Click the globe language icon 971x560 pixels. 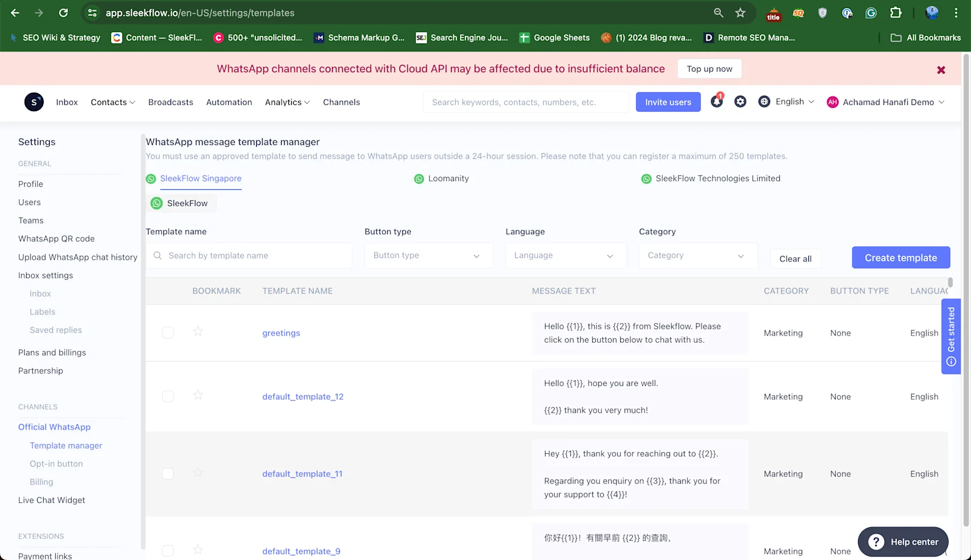click(765, 102)
